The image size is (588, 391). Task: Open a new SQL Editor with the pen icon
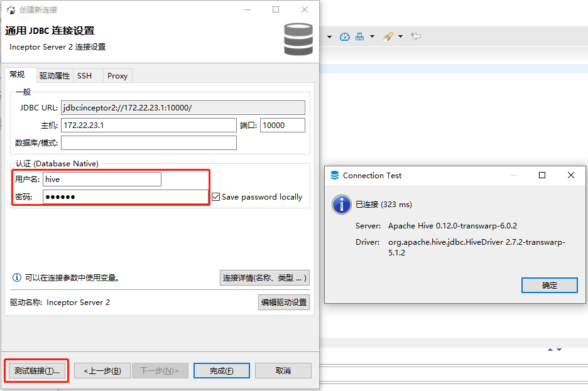click(387, 36)
